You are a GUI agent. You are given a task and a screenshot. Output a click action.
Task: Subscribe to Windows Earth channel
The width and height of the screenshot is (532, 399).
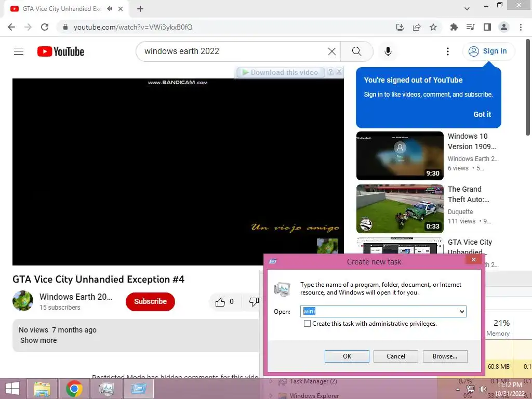coord(150,301)
